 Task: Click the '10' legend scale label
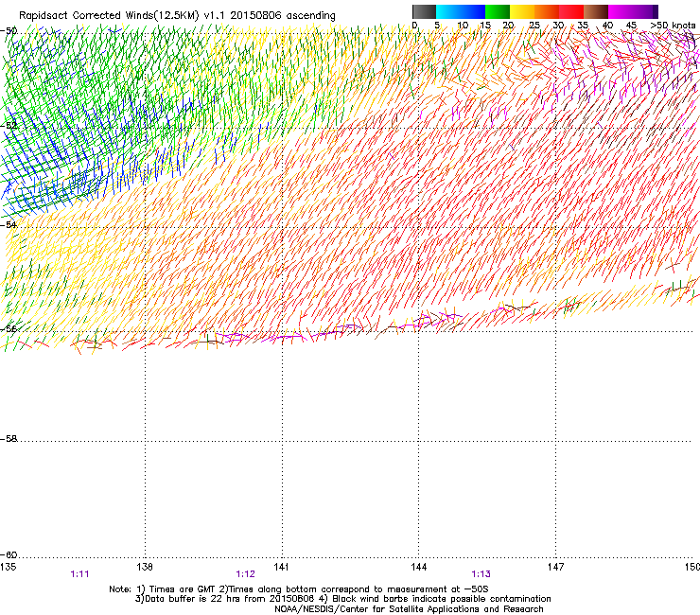pyautogui.click(x=463, y=26)
